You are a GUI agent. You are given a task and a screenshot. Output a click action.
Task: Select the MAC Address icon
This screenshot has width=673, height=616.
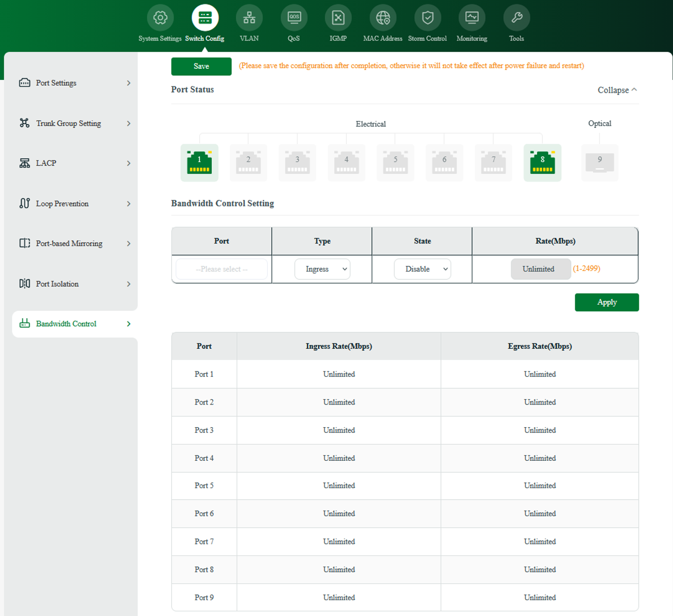[383, 17]
